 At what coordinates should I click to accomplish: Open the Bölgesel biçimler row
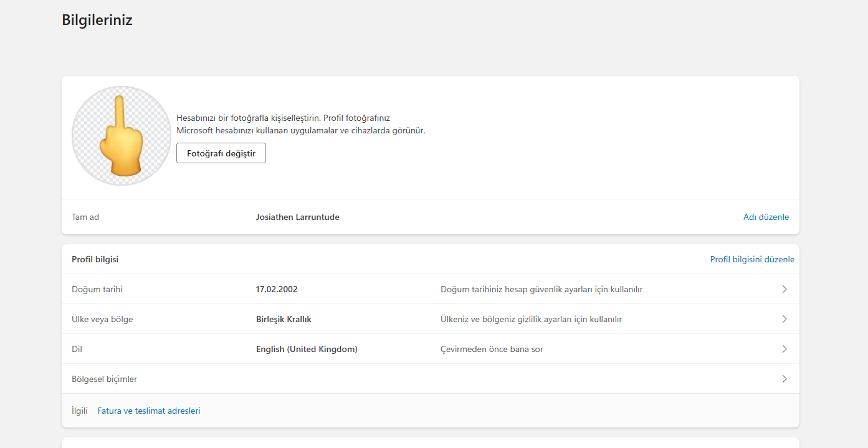click(x=431, y=379)
